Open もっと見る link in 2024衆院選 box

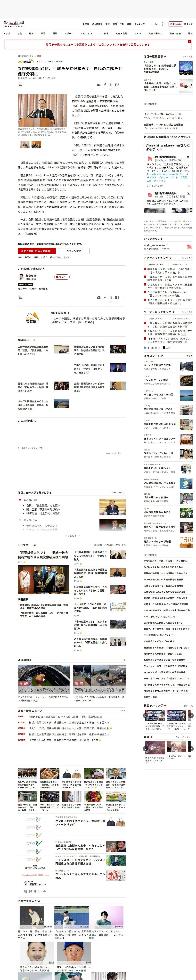[86, 322]
